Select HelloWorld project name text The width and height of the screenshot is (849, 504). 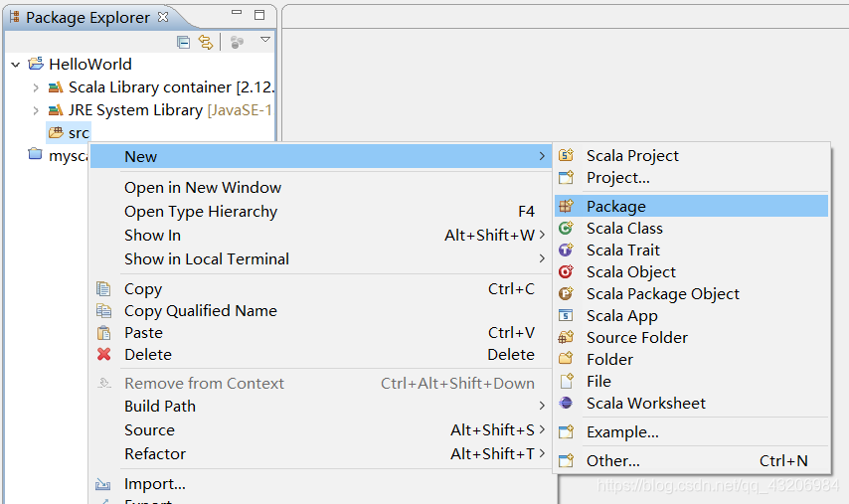(x=90, y=64)
